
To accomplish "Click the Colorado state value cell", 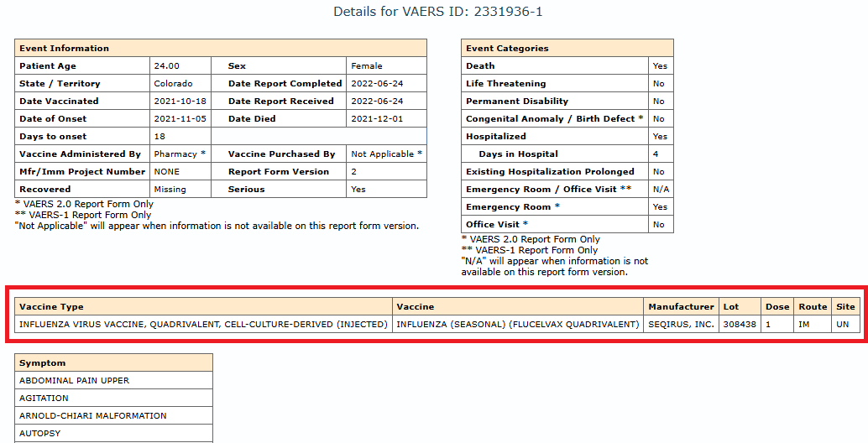I will click(x=173, y=84).
